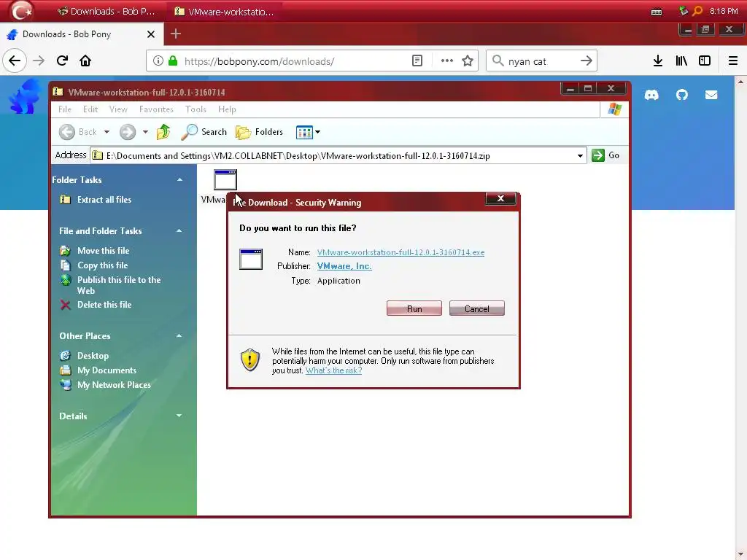This screenshot has width=747, height=560.
Task: Toggle the Folders pane button
Action: pos(259,132)
